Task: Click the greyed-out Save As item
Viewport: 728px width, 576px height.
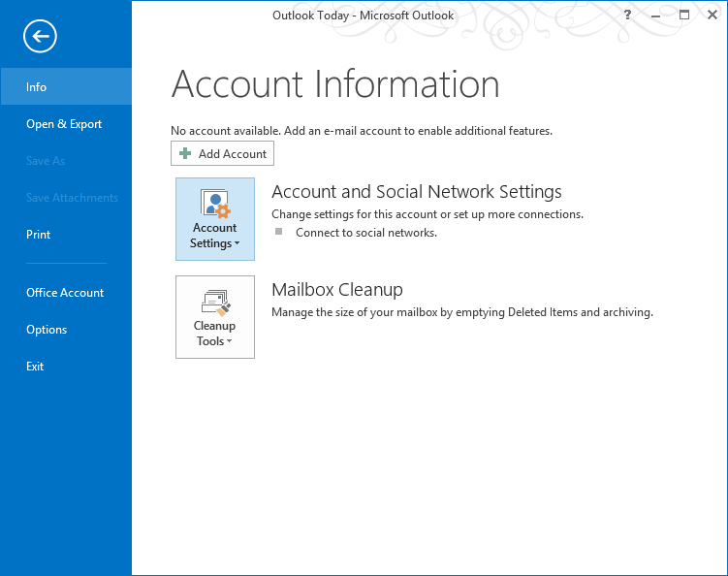Action: (x=46, y=161)
